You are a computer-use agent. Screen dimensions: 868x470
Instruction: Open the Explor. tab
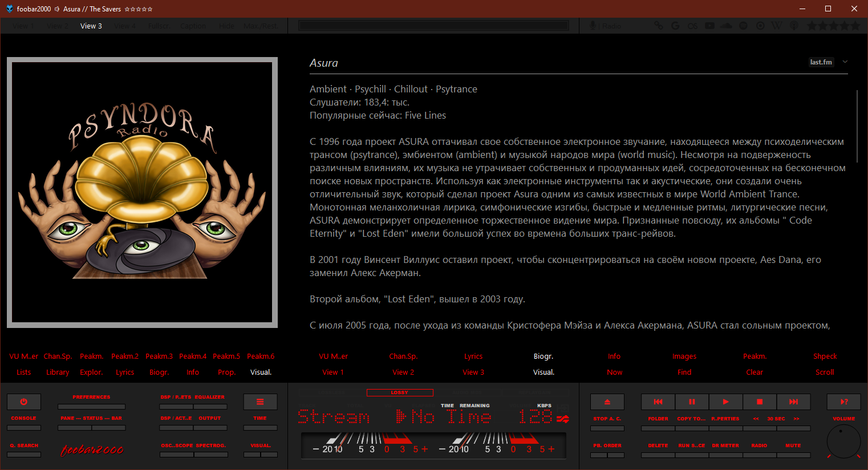(x=91, y=372)
